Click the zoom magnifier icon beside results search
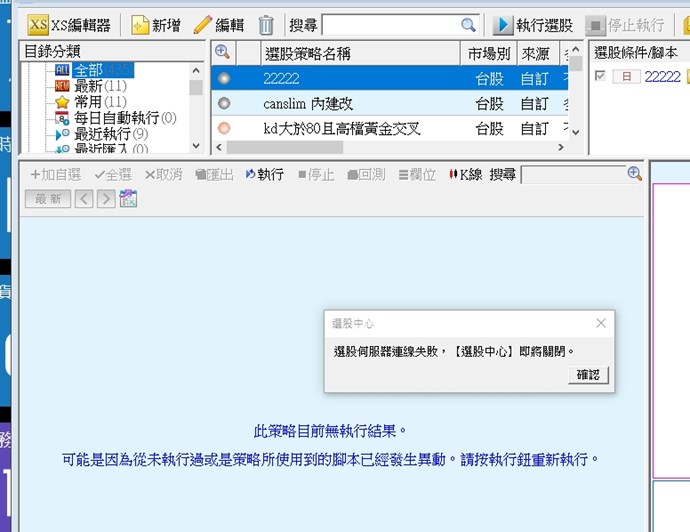 click(x=634, y=173)
